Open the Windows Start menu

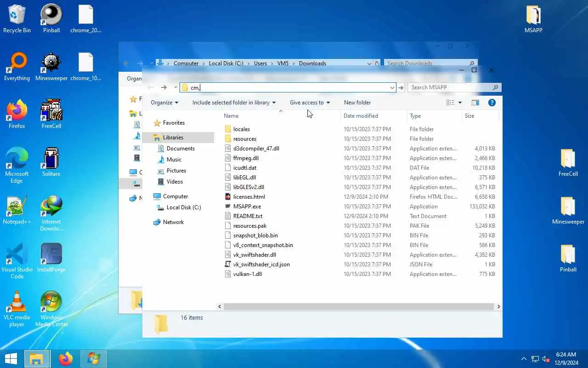click(x=11, y=358)
